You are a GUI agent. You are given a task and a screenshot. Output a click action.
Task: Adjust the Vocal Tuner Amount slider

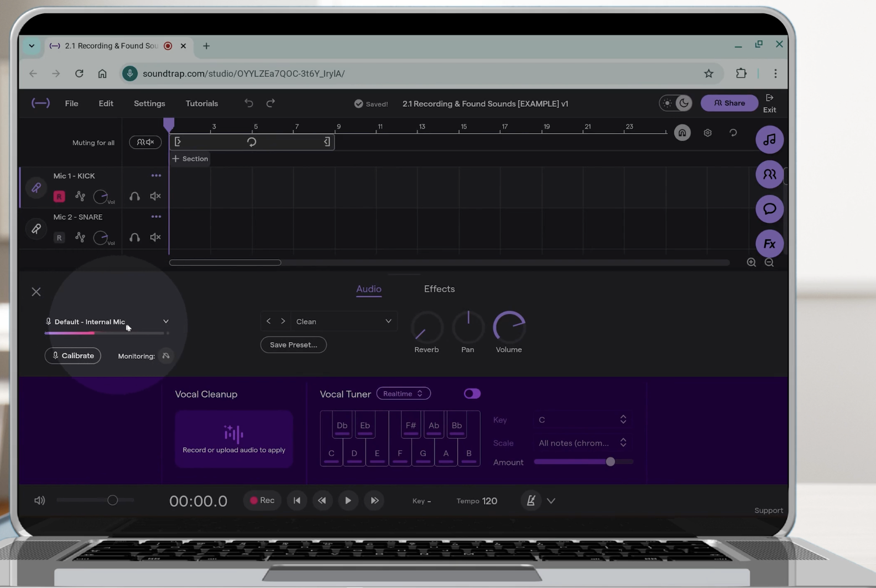pos(583,462)
